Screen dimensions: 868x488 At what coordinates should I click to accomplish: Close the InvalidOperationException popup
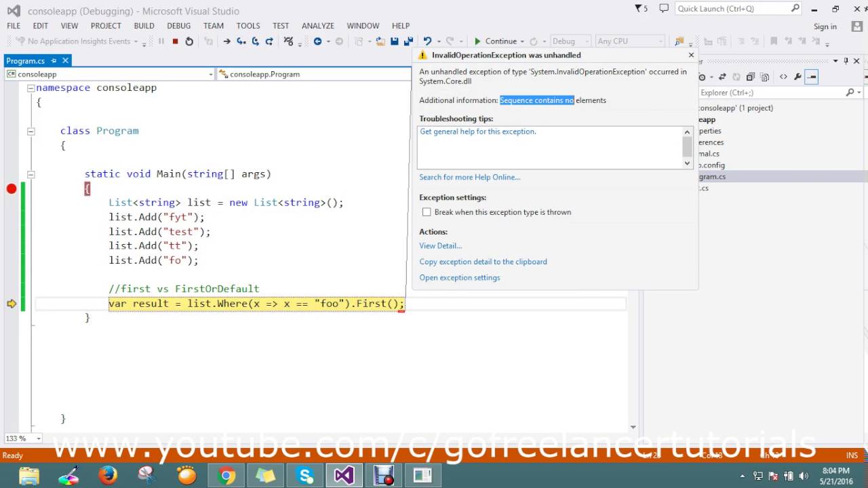coord(691,55)
